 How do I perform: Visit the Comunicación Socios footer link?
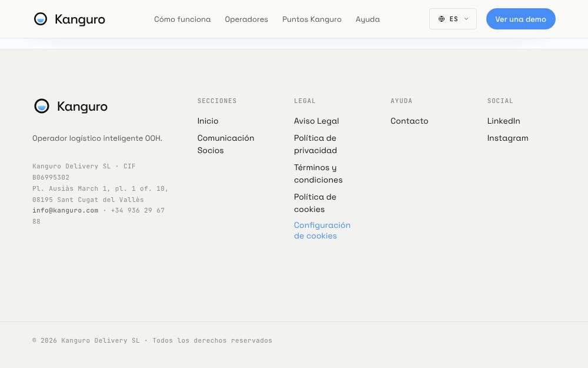point(226,144)
